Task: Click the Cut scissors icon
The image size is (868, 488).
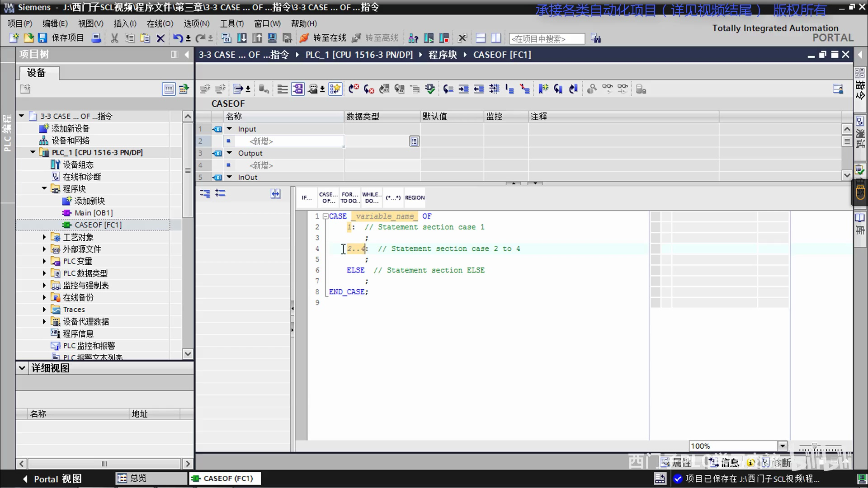Action: (x=114, y=38)
